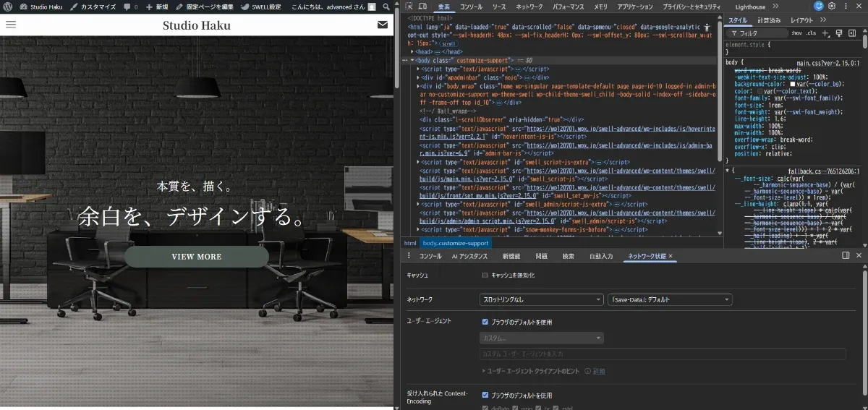The height and width of the screenshot is (410, 868).
Task: Open DevTools three-dot customize menu
Action: [846, 6]
